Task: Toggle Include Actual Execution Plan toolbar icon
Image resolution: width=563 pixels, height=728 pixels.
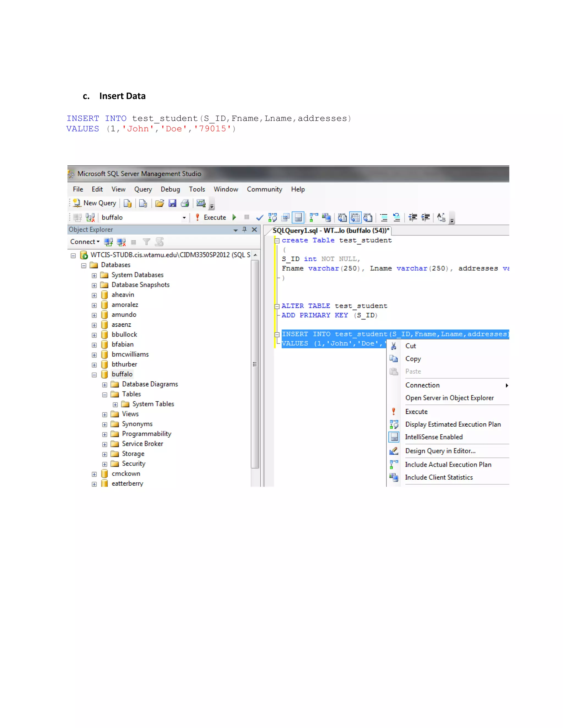Action: [x=313, y=218]
